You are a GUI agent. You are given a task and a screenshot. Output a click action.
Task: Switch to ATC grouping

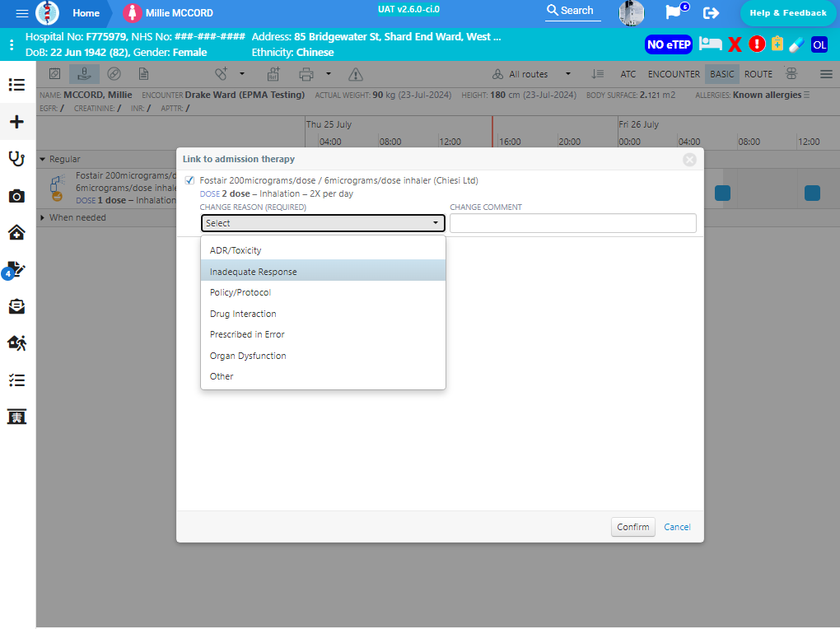pyautogui.click(x=628, y=74)
